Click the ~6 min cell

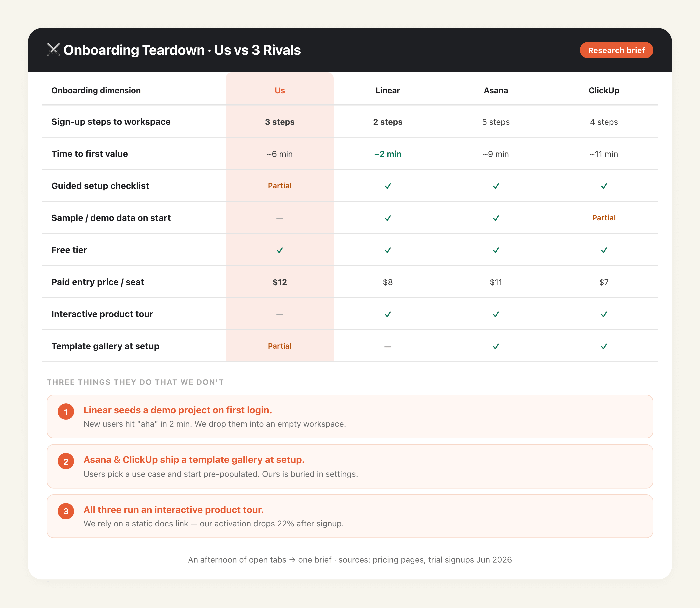[x=280, y=154]
